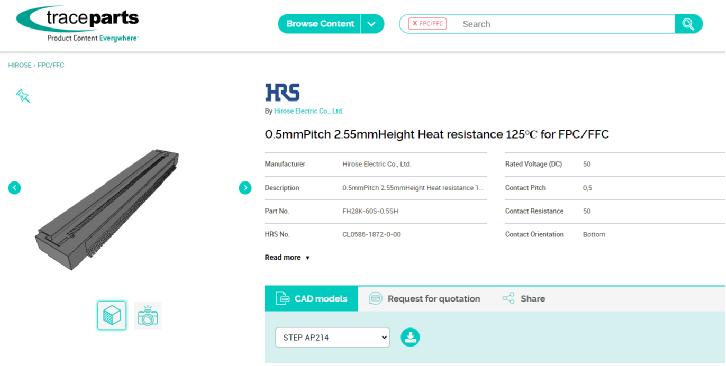Pin this product with the pin icon

click(23, 96)
